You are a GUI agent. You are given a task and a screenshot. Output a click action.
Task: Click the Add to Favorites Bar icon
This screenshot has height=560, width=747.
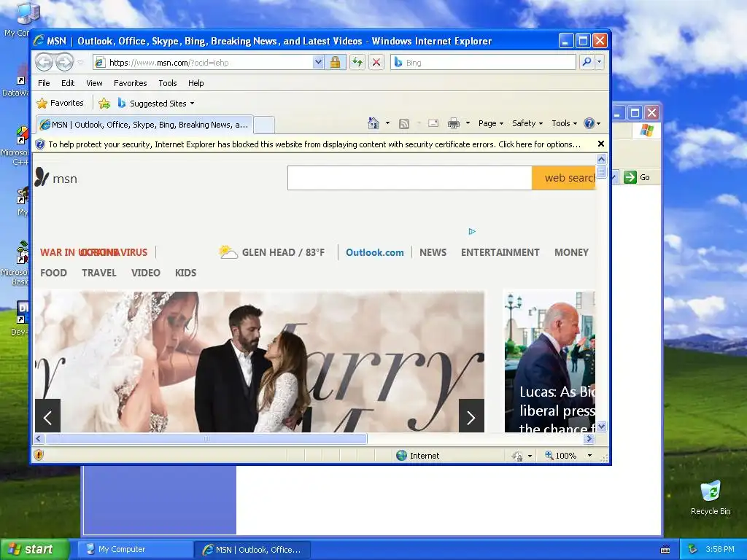coord(104,104)
